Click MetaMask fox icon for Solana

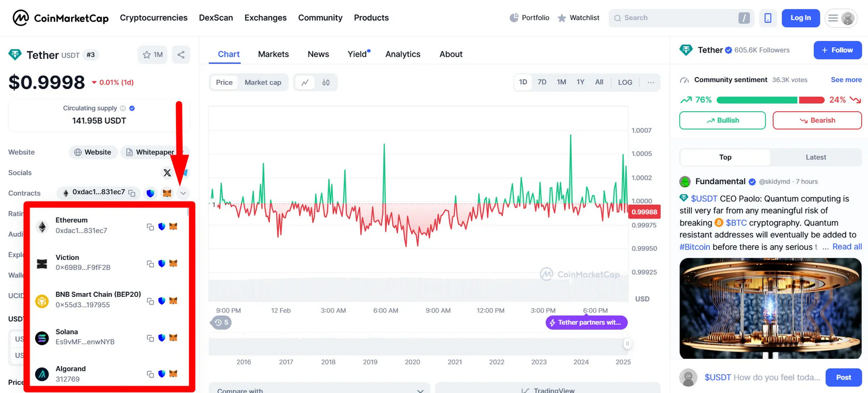(x=174, y=338)
